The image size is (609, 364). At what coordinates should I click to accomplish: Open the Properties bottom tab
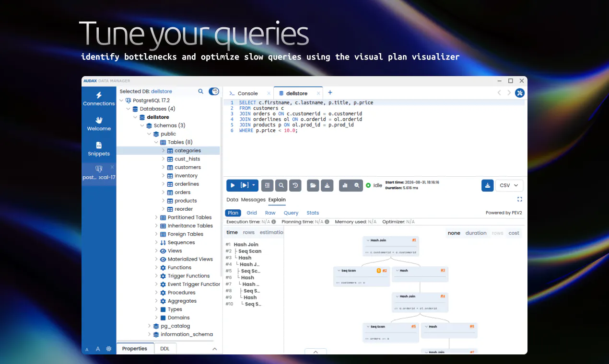click(135, 349)
